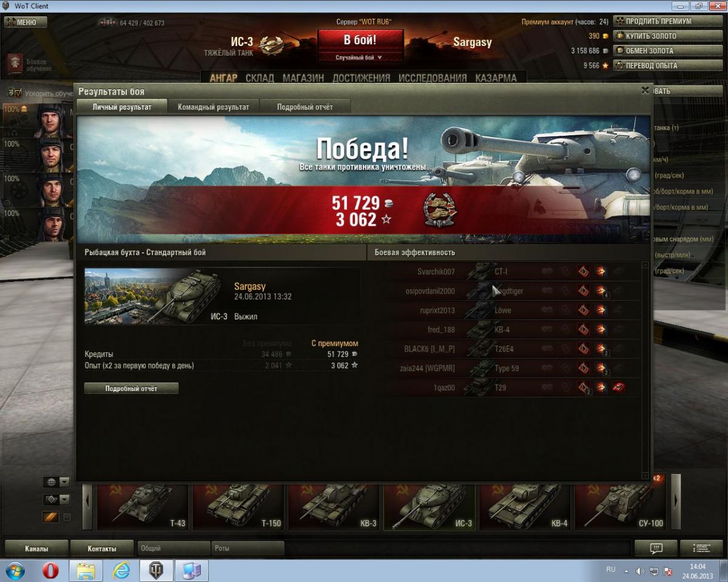Click RU language indicator in system tray
The width and height of the screenshot is (728, 582).
pos(611,569)
